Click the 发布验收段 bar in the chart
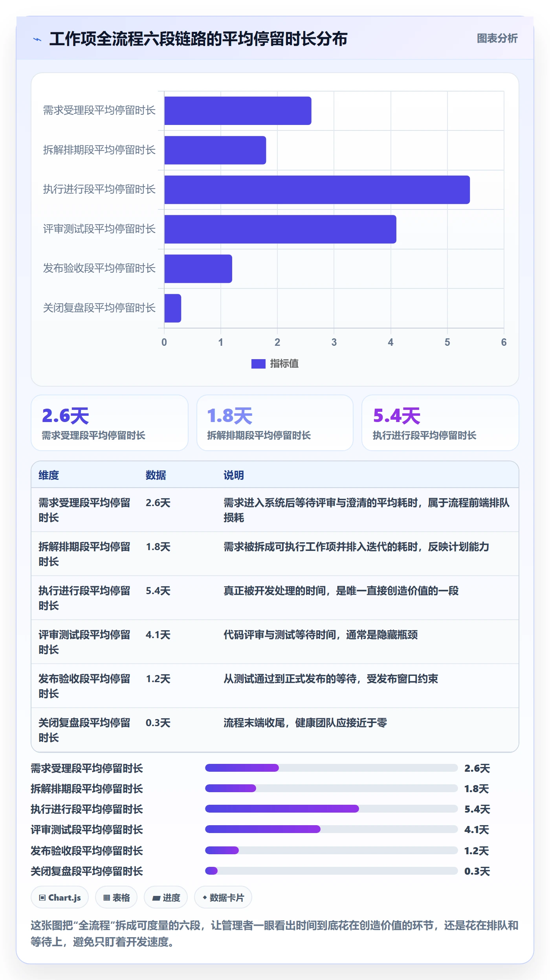Viewport: 550px width, 980px height. [x=198, y=269]
